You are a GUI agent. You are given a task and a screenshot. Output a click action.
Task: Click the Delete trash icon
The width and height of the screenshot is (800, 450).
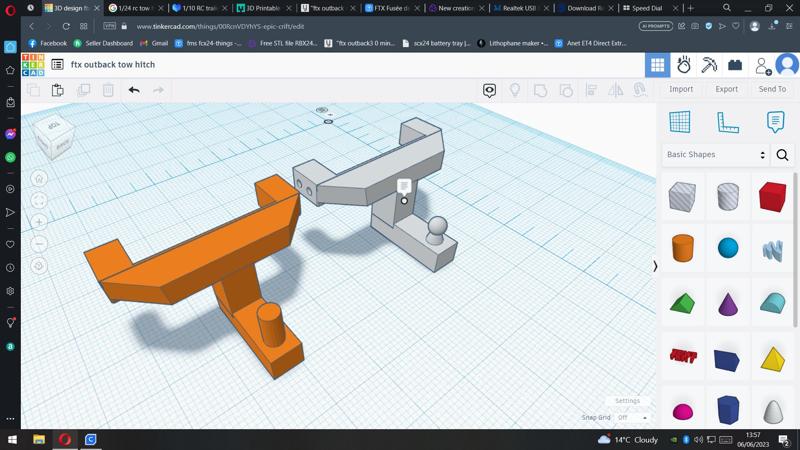click(108, 90)
